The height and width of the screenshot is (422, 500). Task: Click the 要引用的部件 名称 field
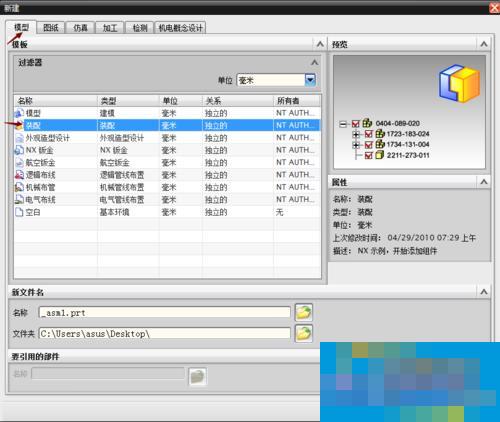[108, 374]
